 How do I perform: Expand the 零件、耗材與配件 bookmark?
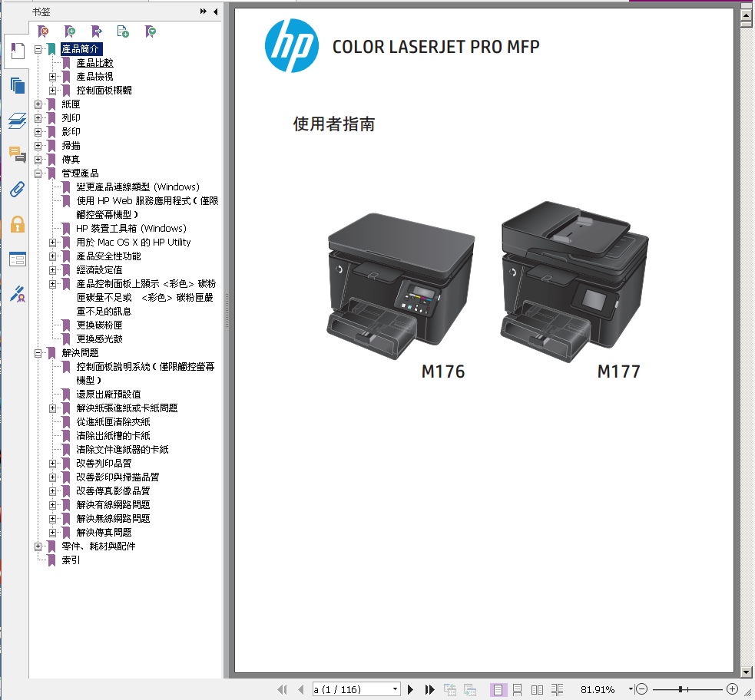[38, 546]
